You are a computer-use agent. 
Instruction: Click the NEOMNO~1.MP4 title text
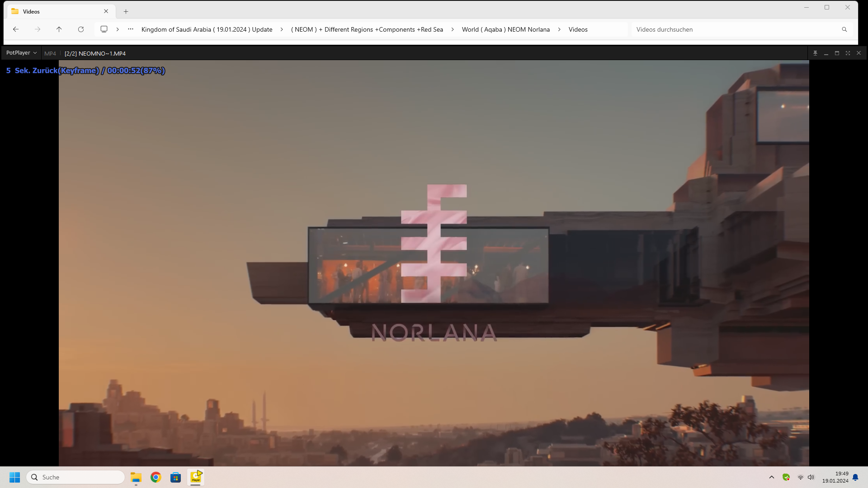(x=95, y=53)
